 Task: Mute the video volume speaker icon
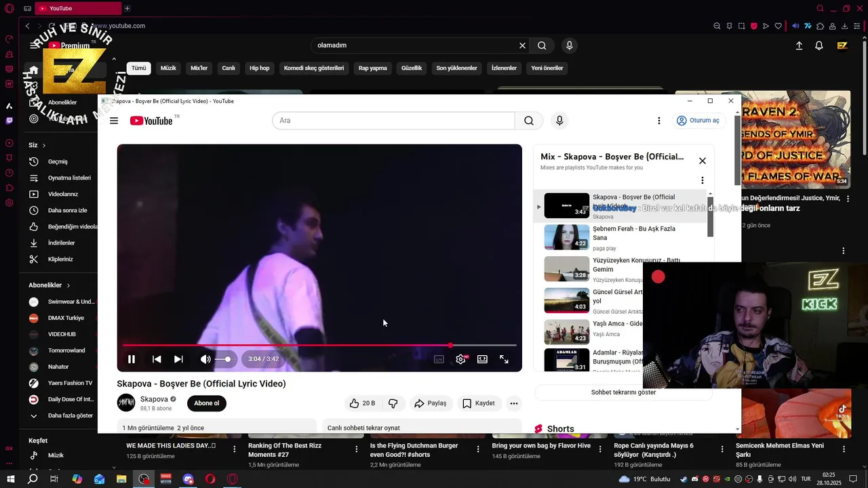pos(205,359)
